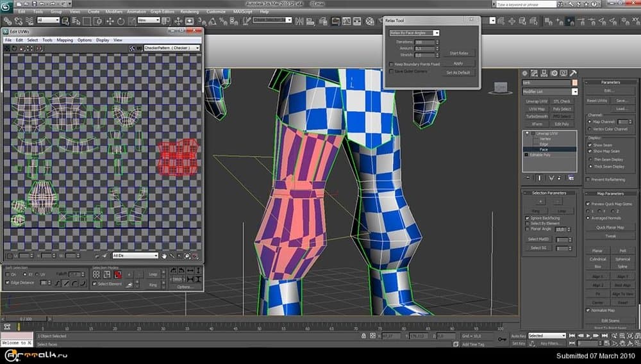Viewport: 641px width, 364px height.
Task: Open the Modify panel tab icon
Action: 533,73
